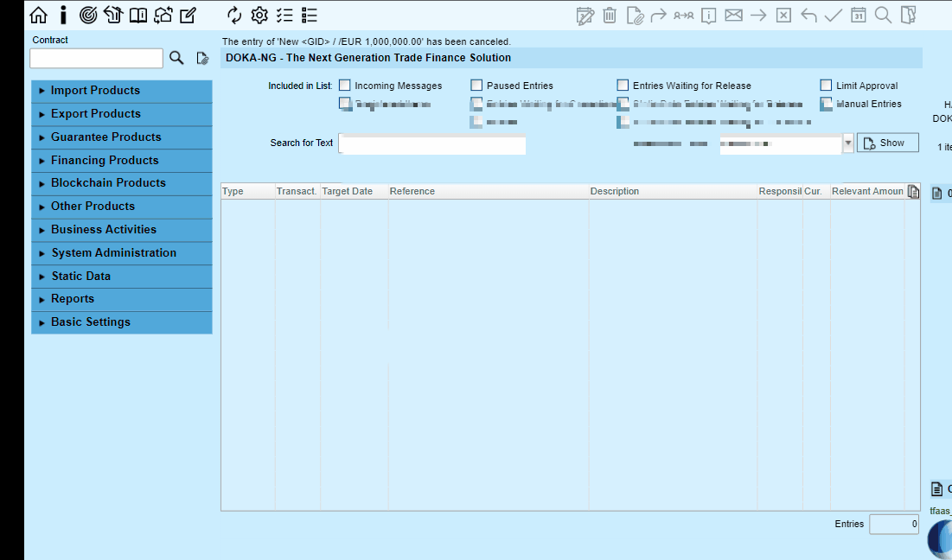Viewport: 952px width, 560px height.
Task: Enable the Paused Entries checkbox
Action: pos(476,85)
